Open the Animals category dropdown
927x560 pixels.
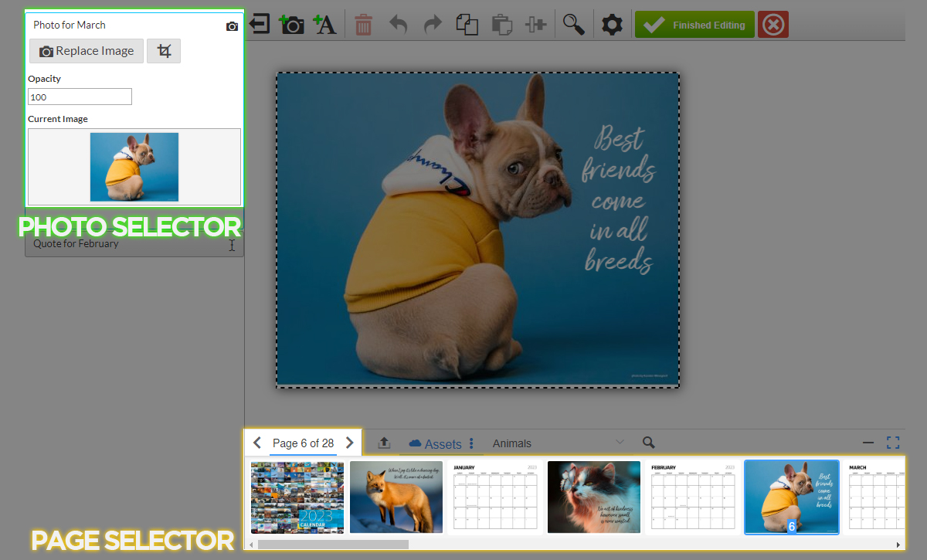[x=558, y=443]
